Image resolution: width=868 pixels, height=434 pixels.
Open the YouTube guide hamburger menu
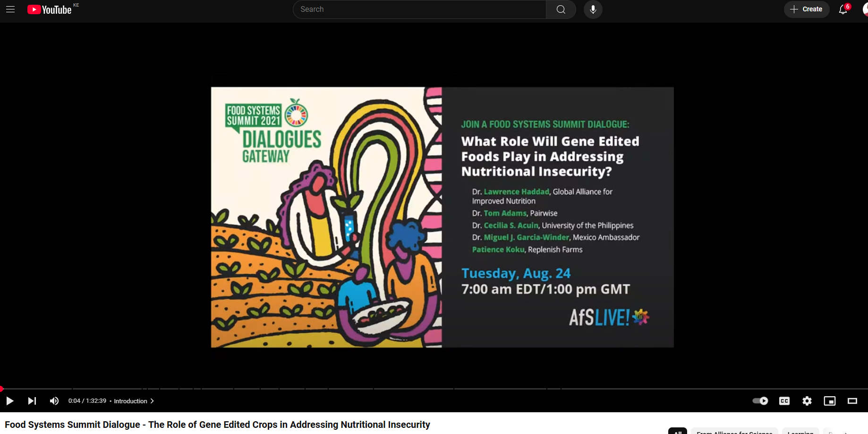tap(10, 9)
